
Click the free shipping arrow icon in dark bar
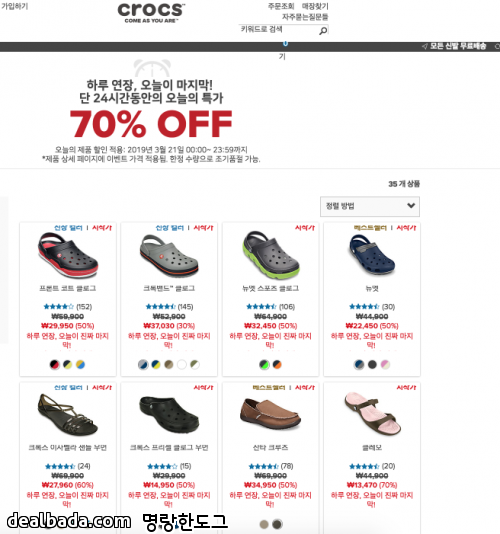coord(424,46)
